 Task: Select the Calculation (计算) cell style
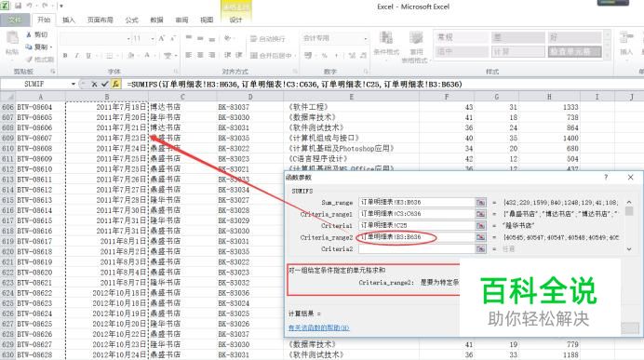518,52
